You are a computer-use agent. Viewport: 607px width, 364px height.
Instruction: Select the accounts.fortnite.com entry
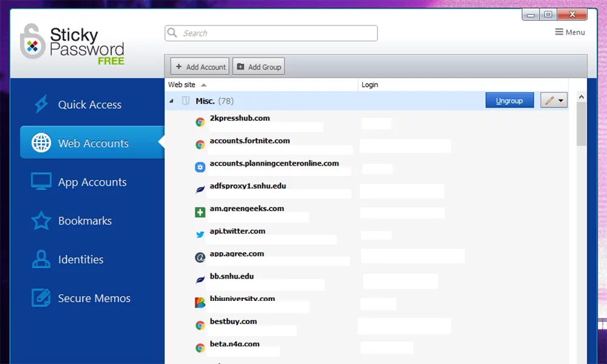tap(249, 141)
